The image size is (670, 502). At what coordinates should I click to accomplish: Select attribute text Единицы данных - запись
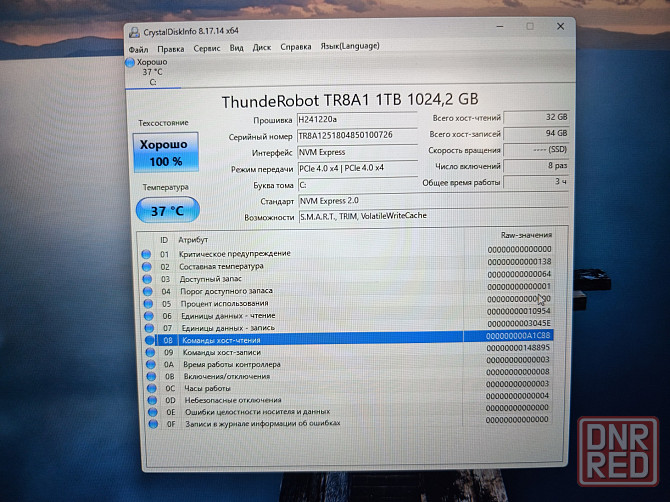(228, 328)
